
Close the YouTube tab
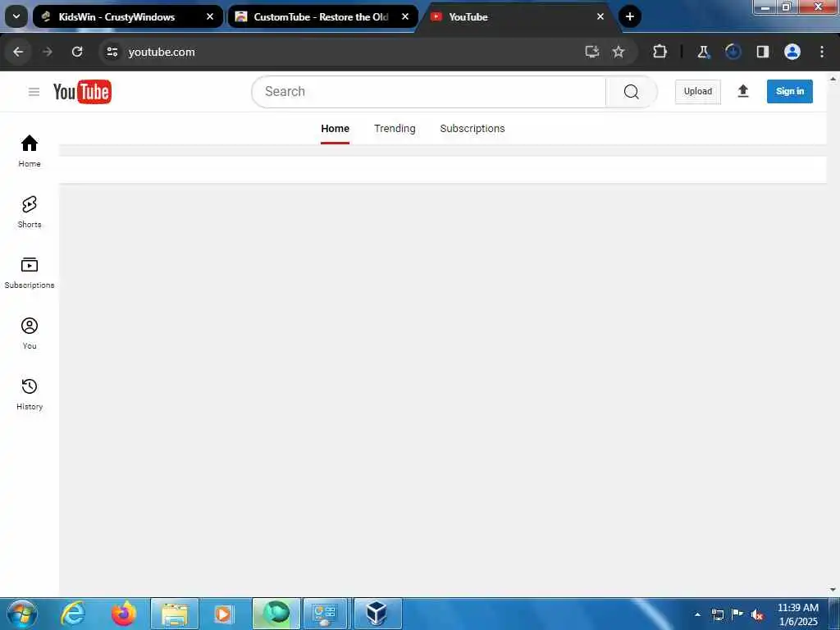(x=600, y=16)
